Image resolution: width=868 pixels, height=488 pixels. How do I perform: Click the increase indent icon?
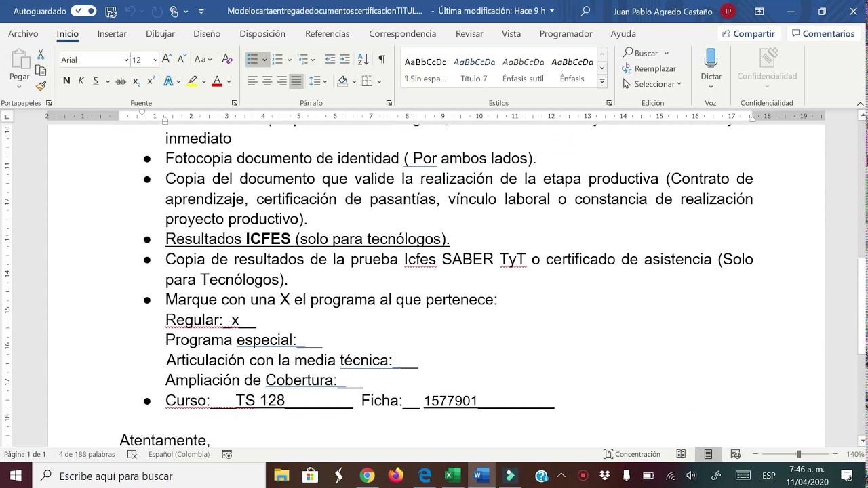tap(345, 60)
